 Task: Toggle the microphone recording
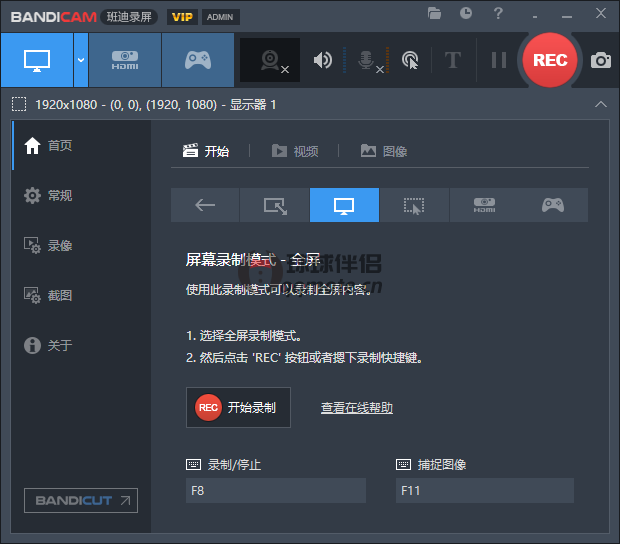(x=367, y=60)
